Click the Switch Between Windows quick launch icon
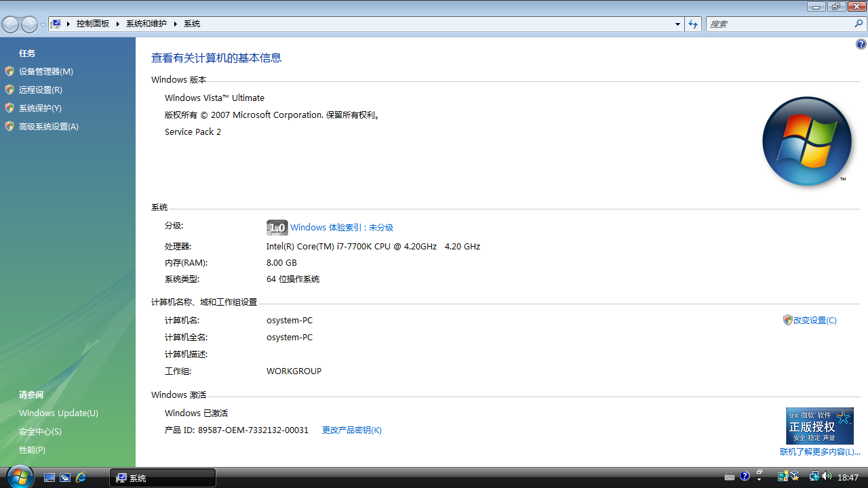 click(65, 477)
